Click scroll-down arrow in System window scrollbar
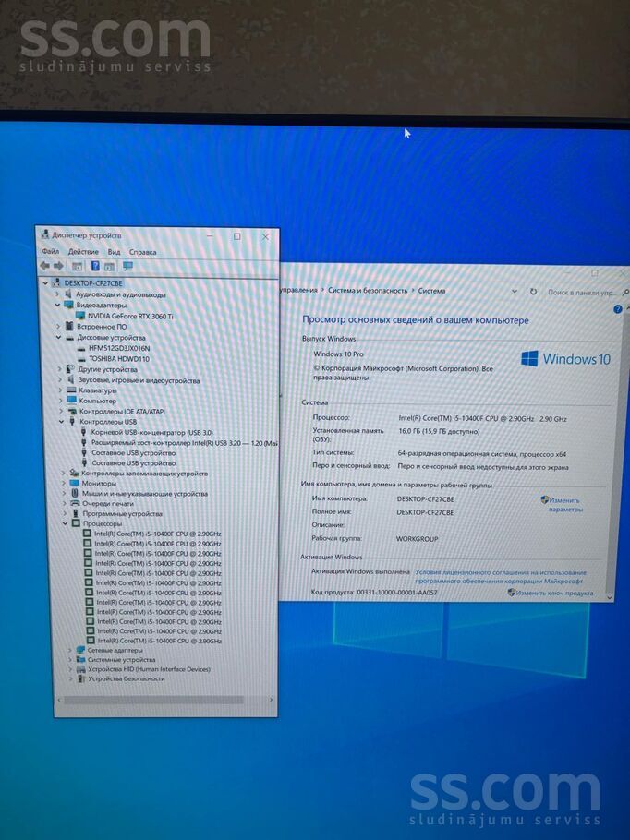 pyautogui.click(x=609, y=596)
